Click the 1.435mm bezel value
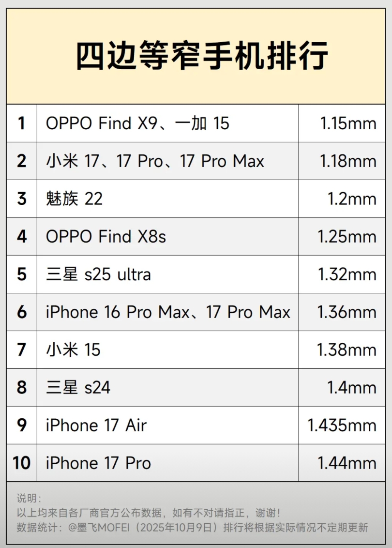392x548 pixels. [342, 426]
